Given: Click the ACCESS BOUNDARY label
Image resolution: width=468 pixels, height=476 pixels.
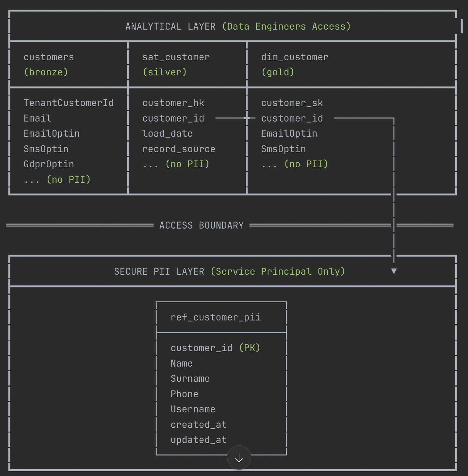Looking at the screenshot, I should (x=202, y=226).
